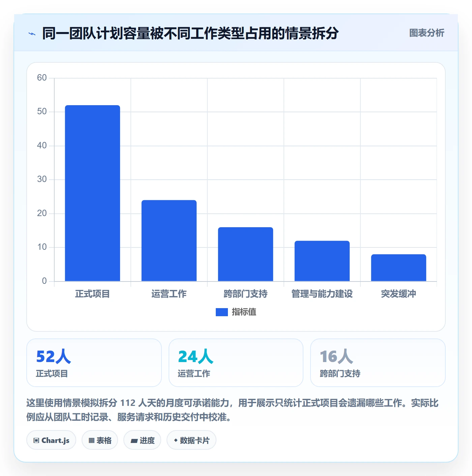Click the y-axis value 30
The image size is (472, 476).
pos(42,179)
